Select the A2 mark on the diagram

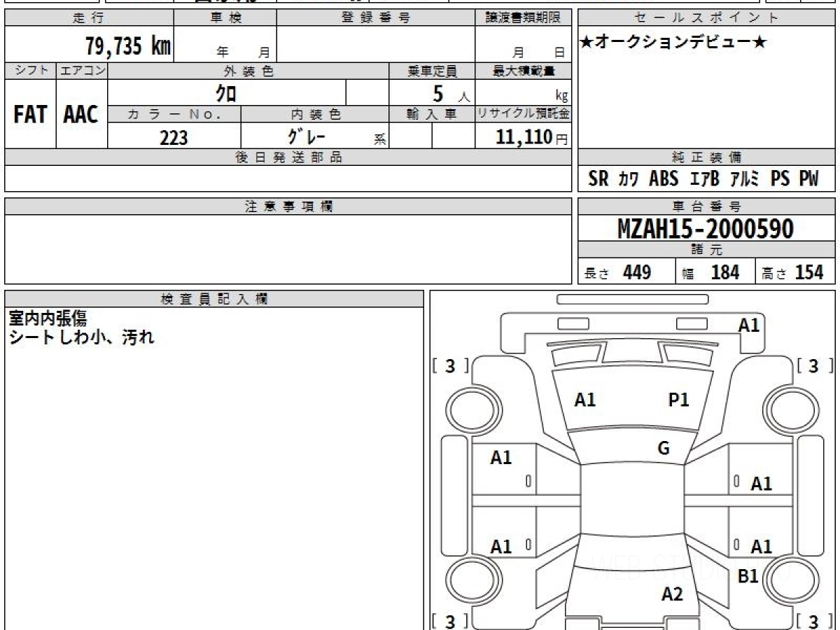[x=672, y=594]
